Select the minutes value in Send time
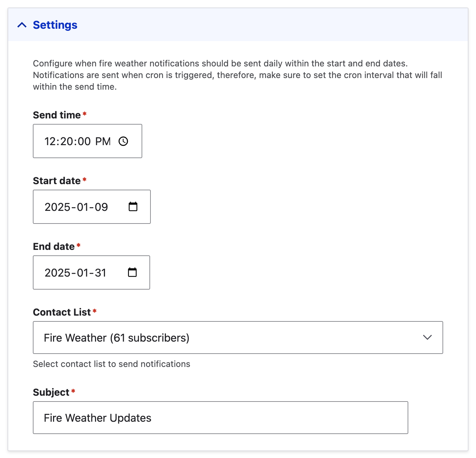This screenshot has height=458, width=476. (x=66, y=141)
